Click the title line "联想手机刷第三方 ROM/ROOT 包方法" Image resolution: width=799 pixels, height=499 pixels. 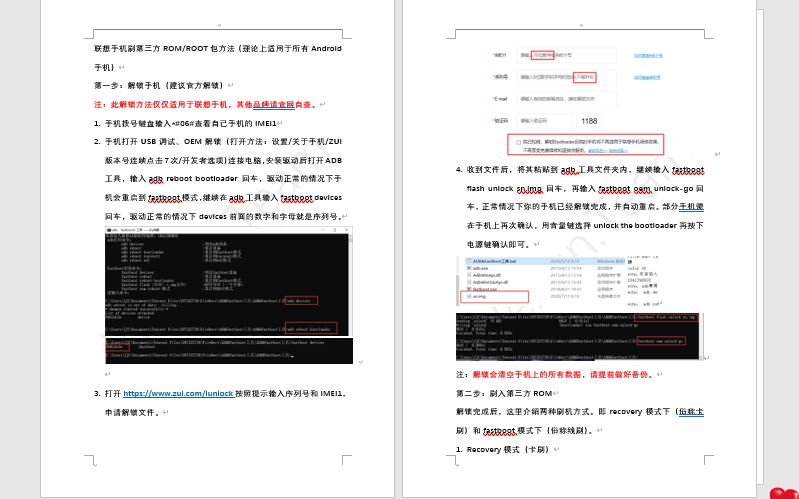pos(165,49)
